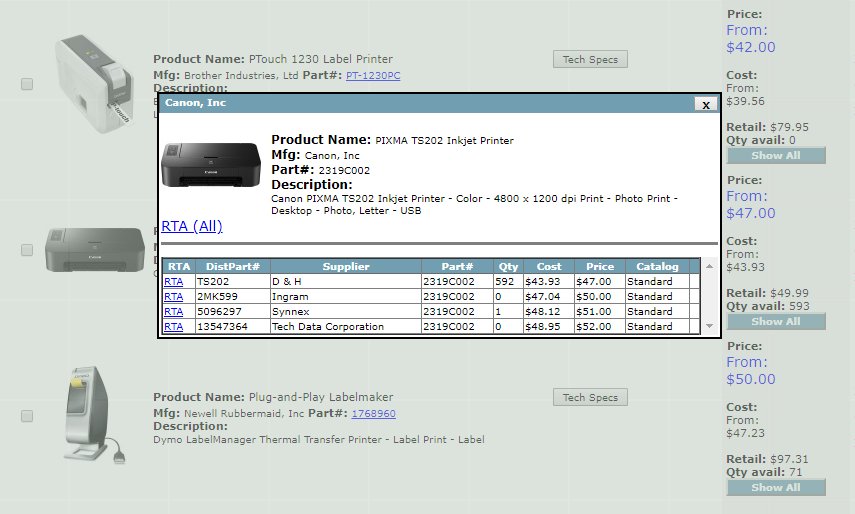
Task: Open part number PT-1230PC link
Action: click(373, 76)
